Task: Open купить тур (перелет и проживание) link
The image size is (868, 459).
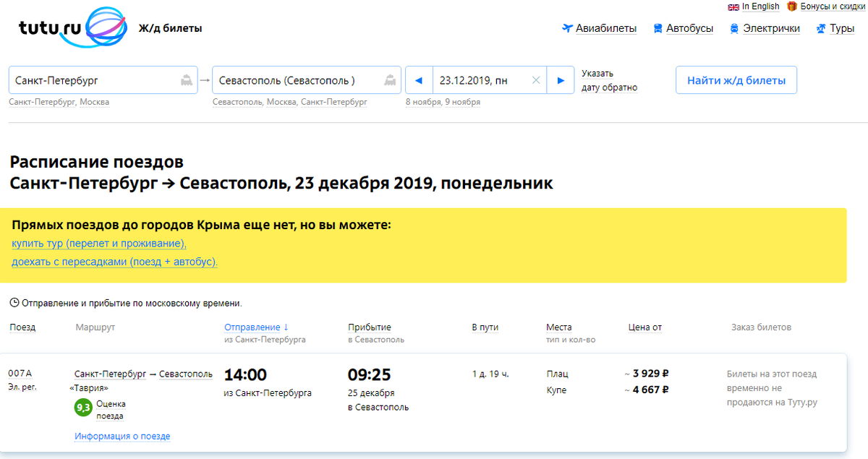Action: [x=99, y=244]
